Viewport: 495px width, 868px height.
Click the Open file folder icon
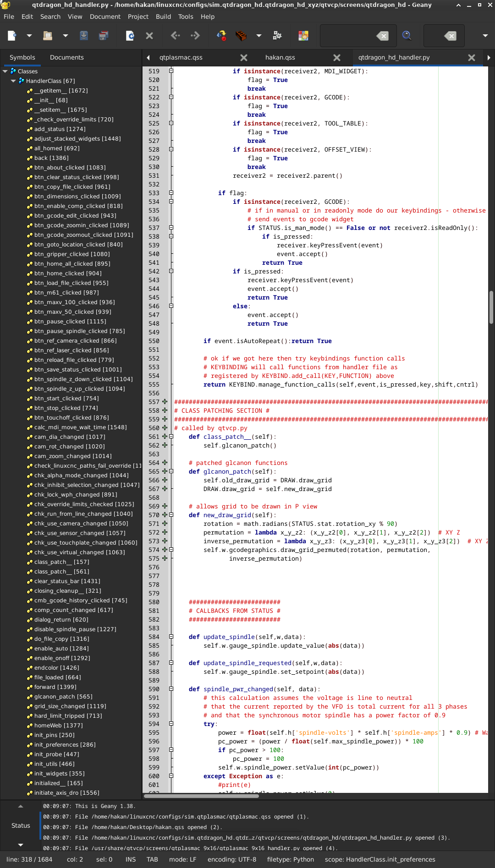point(47,36)
